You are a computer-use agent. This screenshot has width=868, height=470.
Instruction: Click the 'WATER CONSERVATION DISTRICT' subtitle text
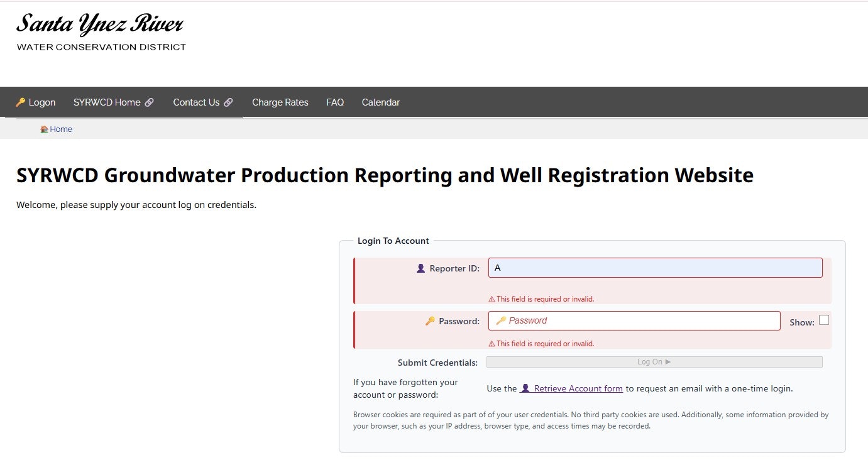(101, 47)
